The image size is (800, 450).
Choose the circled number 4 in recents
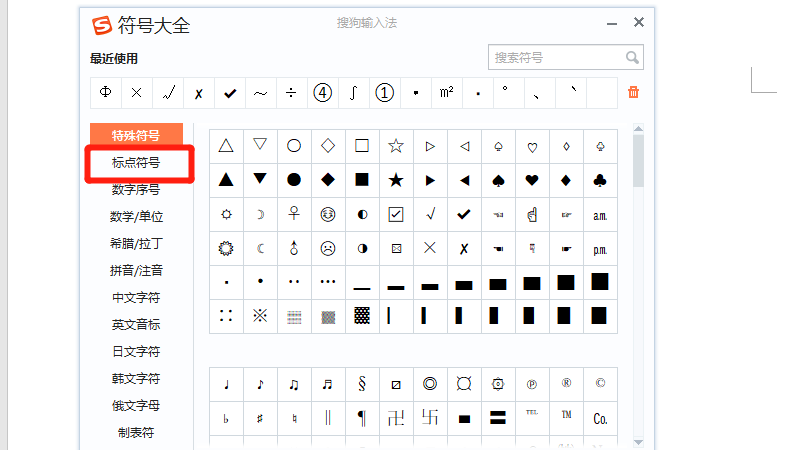pyautogui.click(x=322, y=93)
